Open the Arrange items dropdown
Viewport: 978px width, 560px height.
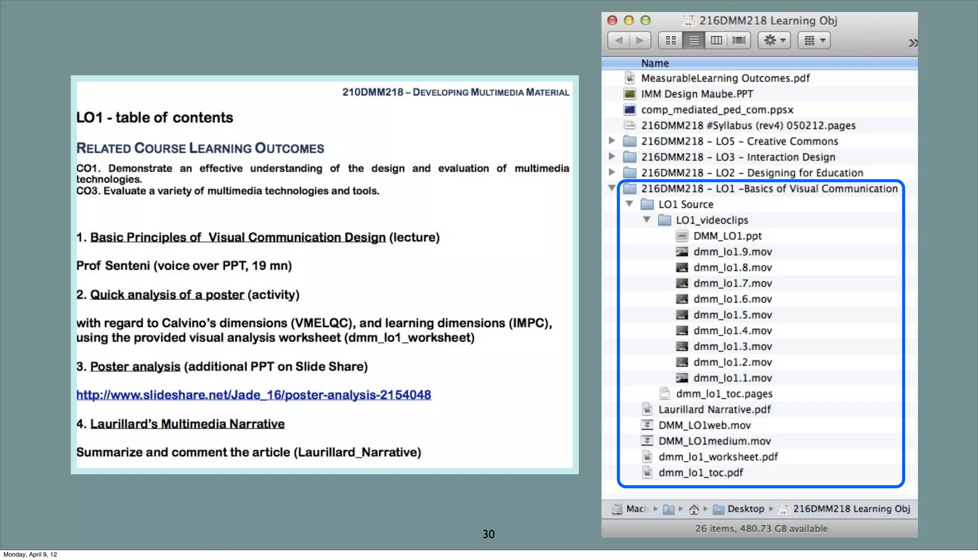pyautogui.click(x=814, y=41)
